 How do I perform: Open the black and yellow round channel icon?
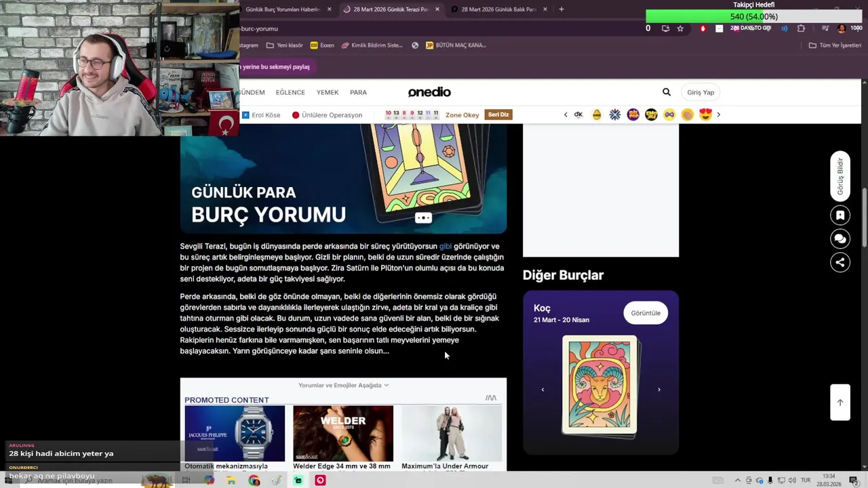coord(651,115)
